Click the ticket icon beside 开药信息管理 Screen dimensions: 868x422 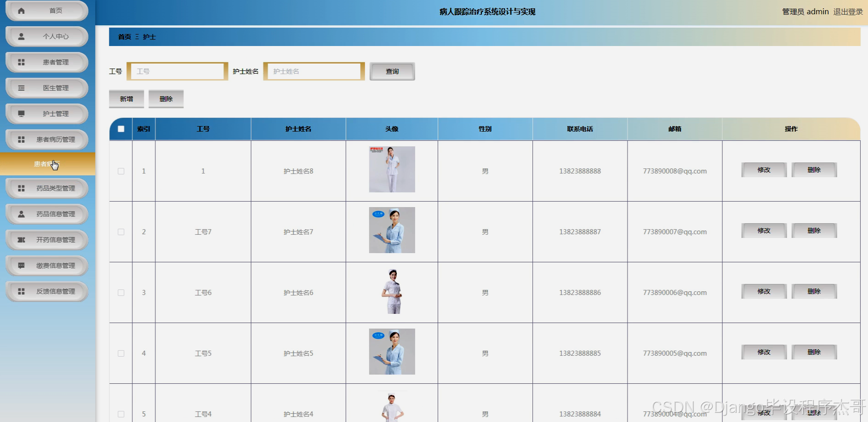pos(21,240)
